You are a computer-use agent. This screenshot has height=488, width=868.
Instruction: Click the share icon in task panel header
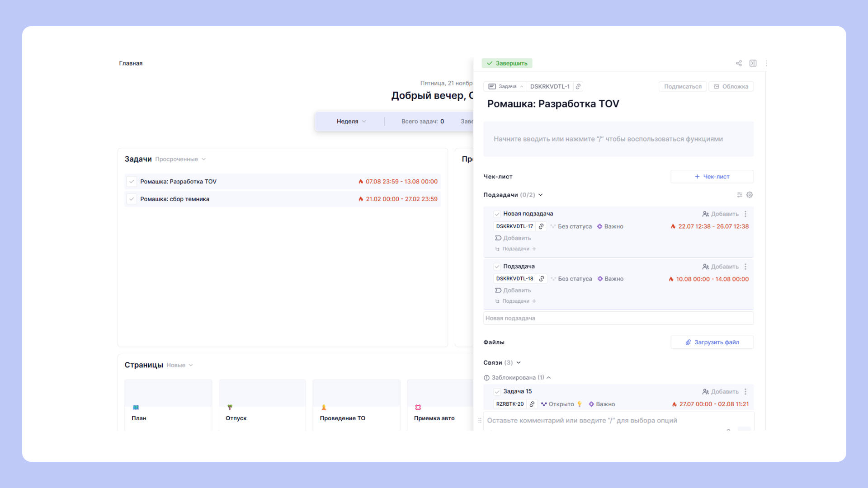[739, 63]
